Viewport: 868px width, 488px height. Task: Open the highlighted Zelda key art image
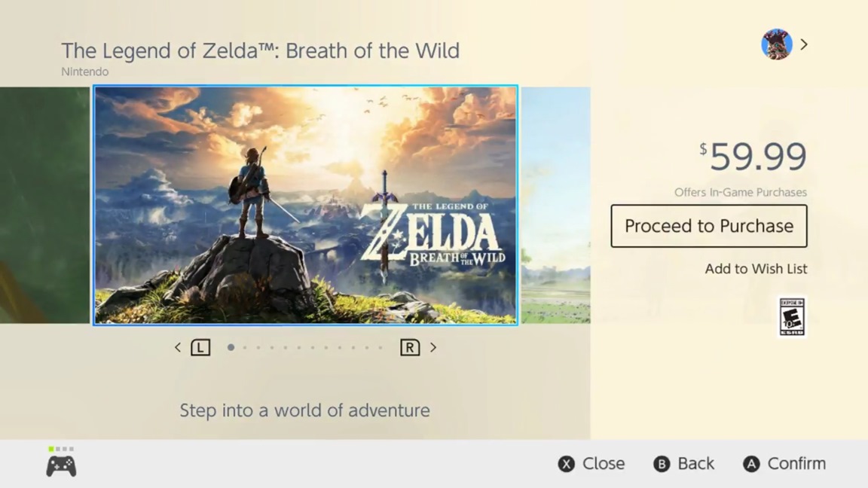305,205
